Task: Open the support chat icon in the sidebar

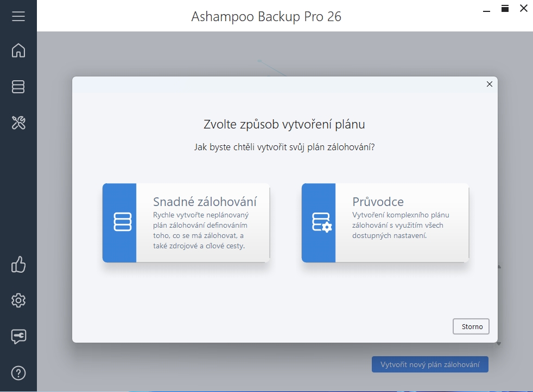Action: tap(18, 337)
